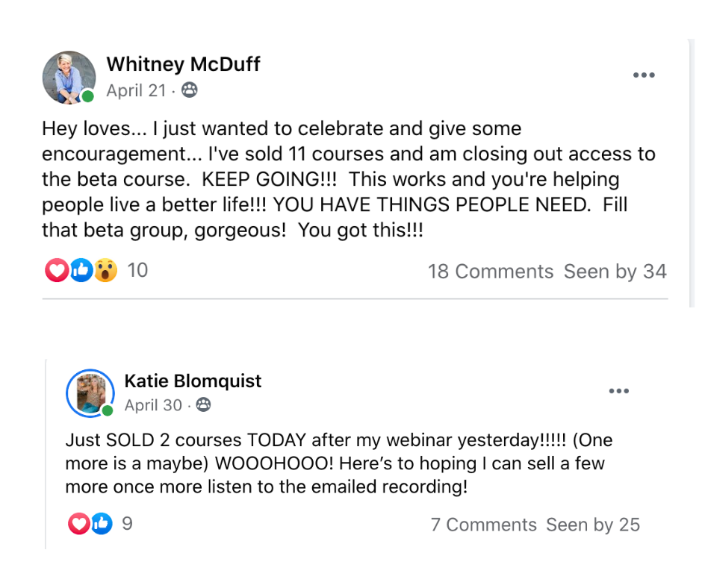Click the April 30 post timestamp
Viewport: 702px width, 588px height.
(x=153, y=405)
